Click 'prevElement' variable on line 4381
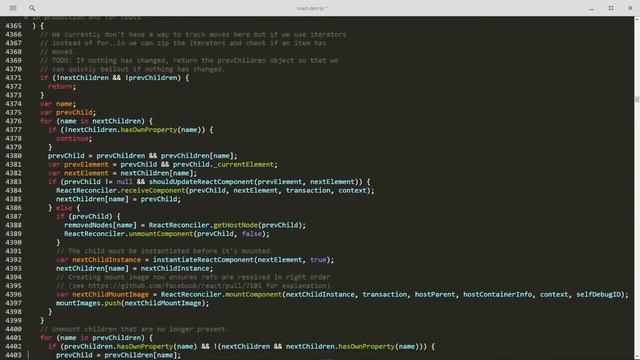This screenshot has width=640, height=360. (86, 164)
